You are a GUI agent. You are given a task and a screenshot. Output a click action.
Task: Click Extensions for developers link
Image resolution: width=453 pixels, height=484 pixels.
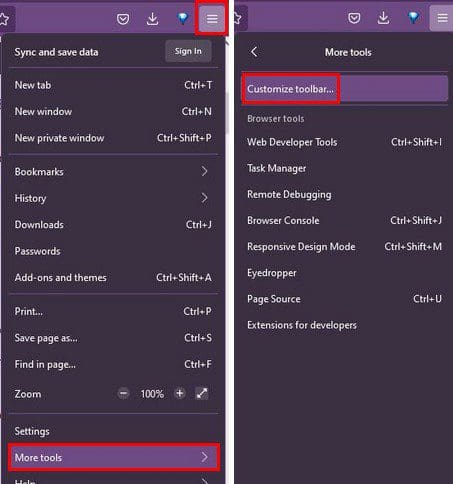point(345,325)
